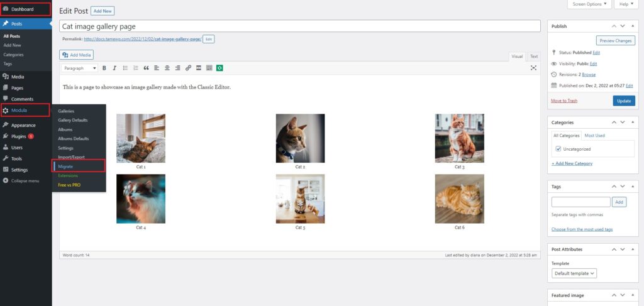Select the Cat 2 gallery thumbnail
Viewport: 644px width, 306px height.
[x=300, y=138]
